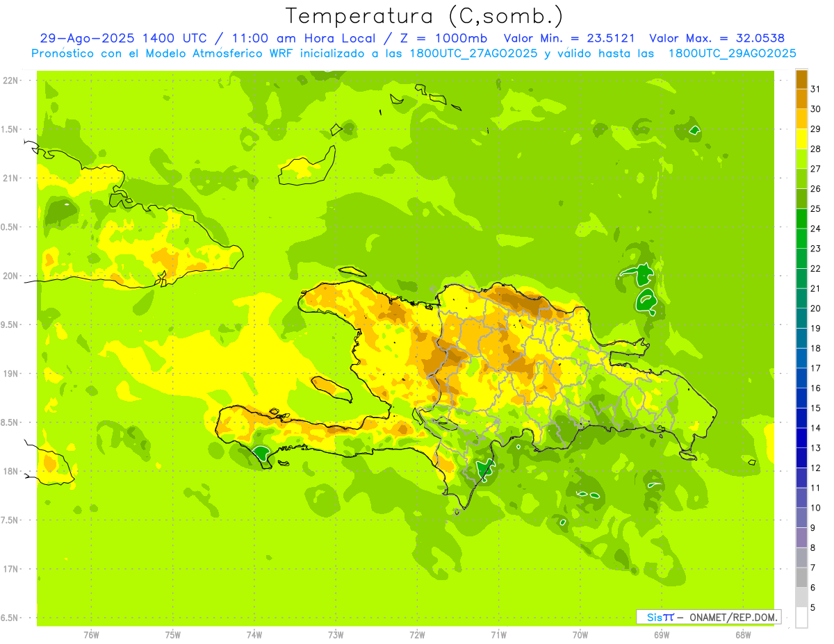Click the '1800UTC_29AGO2025' valid-until time text

(733, 53)
